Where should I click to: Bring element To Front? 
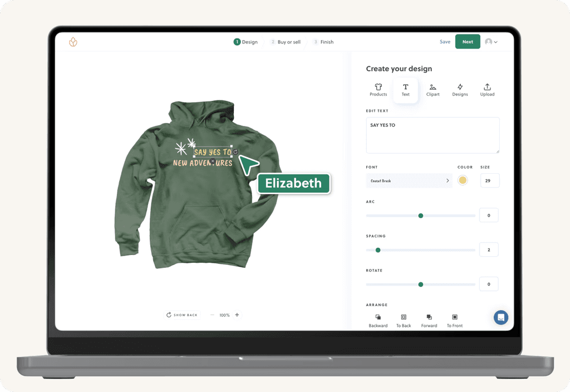point(455,321)
